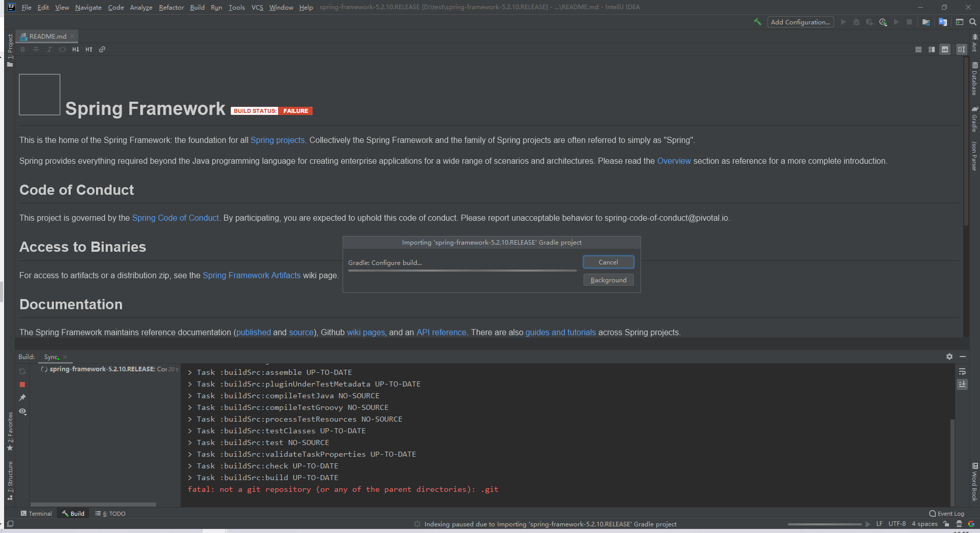Screen dimensions: 980x533
Task: Click the inspections hector icon in status bar
Action: coord(959,524)
